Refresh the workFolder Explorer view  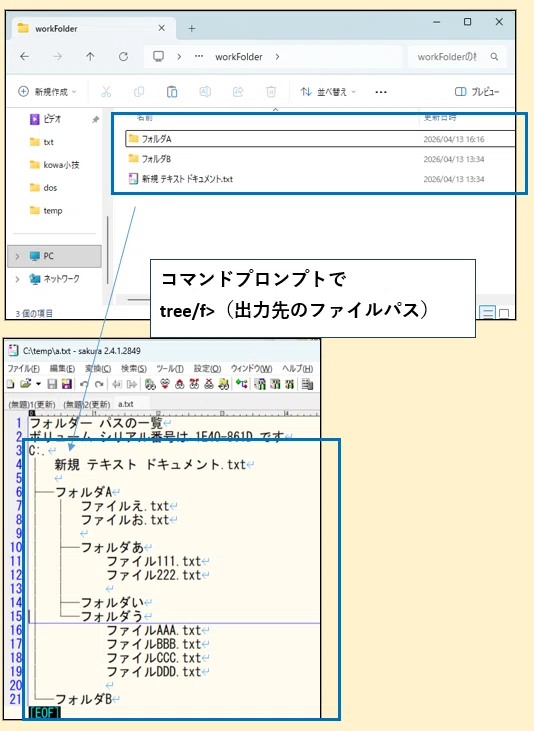coord(123,57)
